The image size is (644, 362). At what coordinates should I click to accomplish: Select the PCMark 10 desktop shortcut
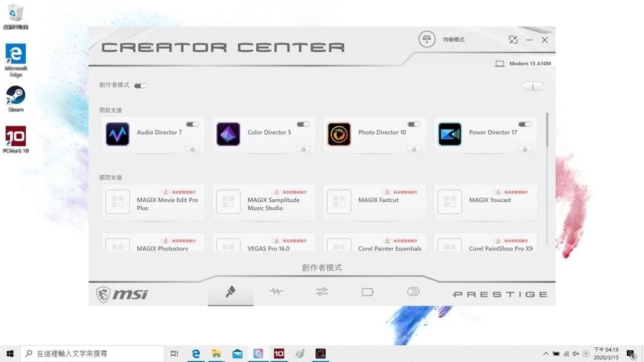15,140
